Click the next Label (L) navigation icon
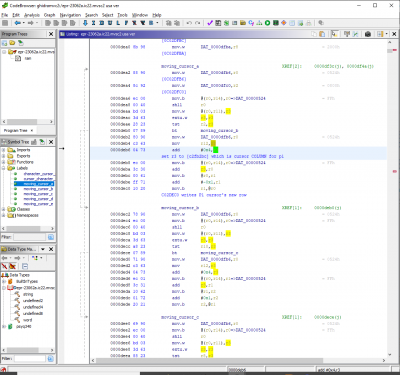The height and width of the screenshot is (375, 400). pyautogui.click(x=118, y=23)
